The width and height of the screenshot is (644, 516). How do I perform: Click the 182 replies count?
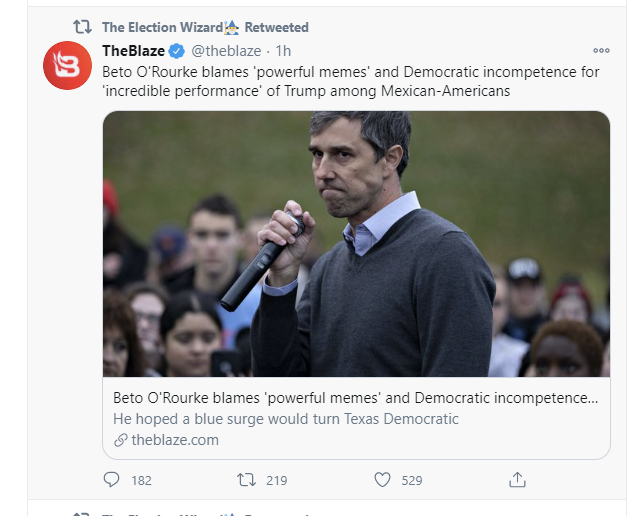[x=142, y=480]
